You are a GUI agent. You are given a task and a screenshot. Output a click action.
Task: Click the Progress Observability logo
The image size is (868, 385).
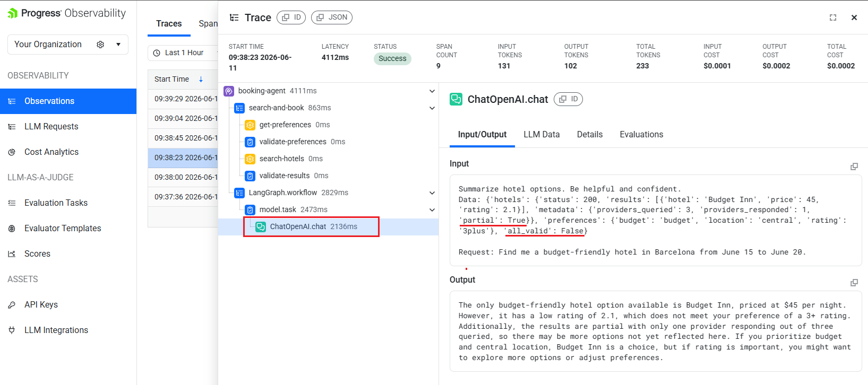pos(67,13)
